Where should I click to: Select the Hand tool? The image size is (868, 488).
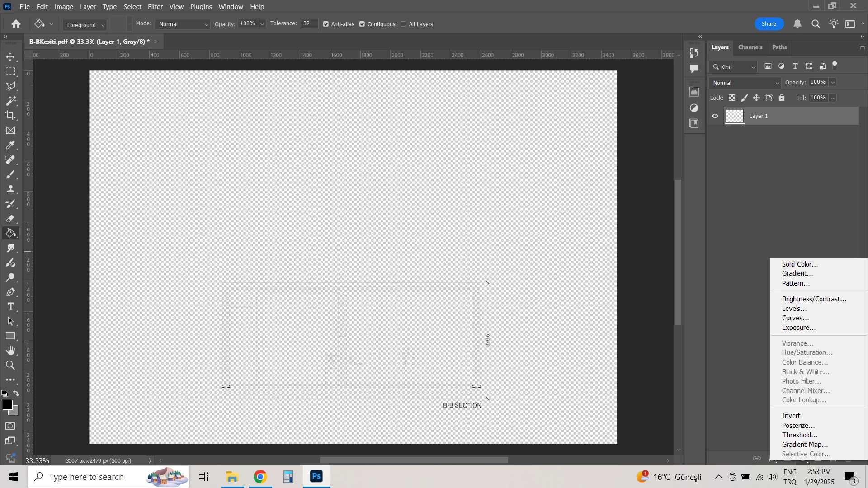click(11, 351)
